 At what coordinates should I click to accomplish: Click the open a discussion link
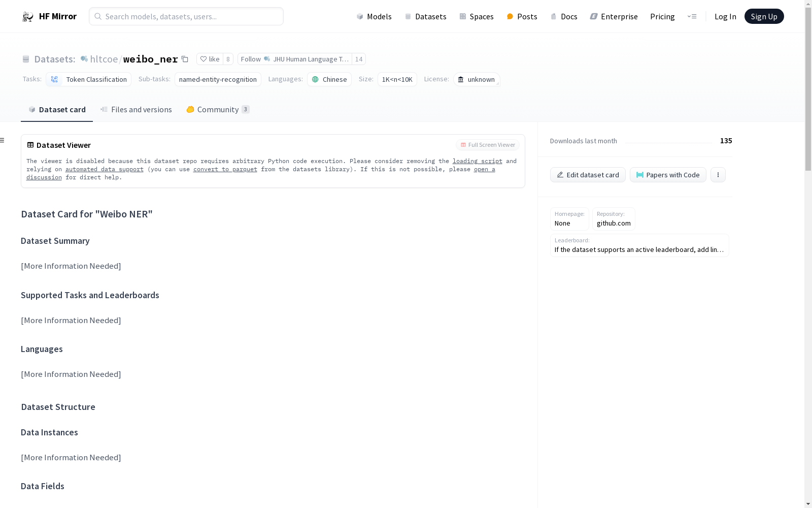[484, 169]
